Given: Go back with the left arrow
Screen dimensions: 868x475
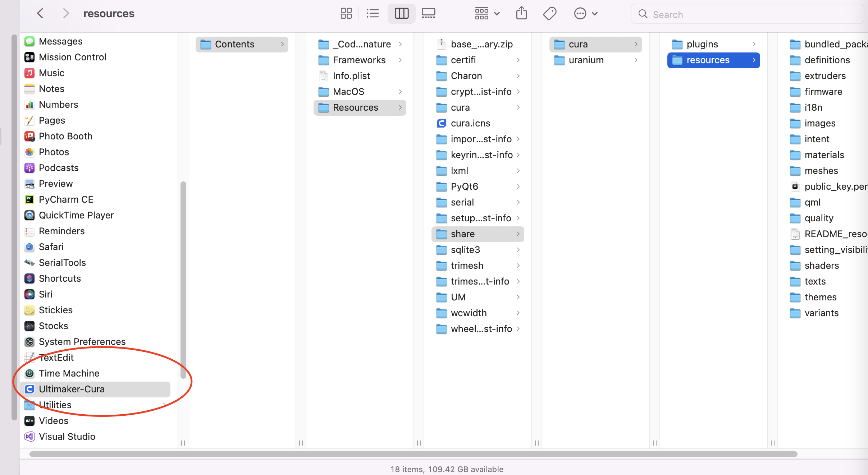Looking at the screenshot, I should (40, 14).
